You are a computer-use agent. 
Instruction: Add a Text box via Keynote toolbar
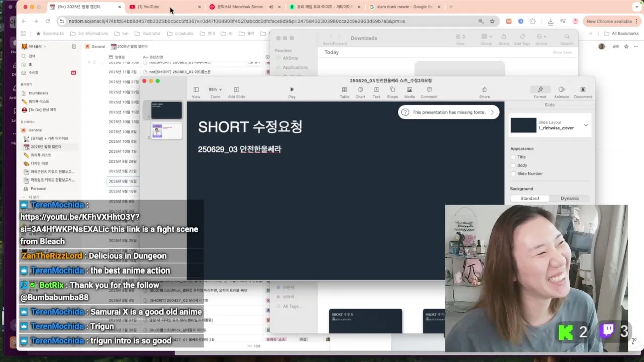click(x=376, y=89)
